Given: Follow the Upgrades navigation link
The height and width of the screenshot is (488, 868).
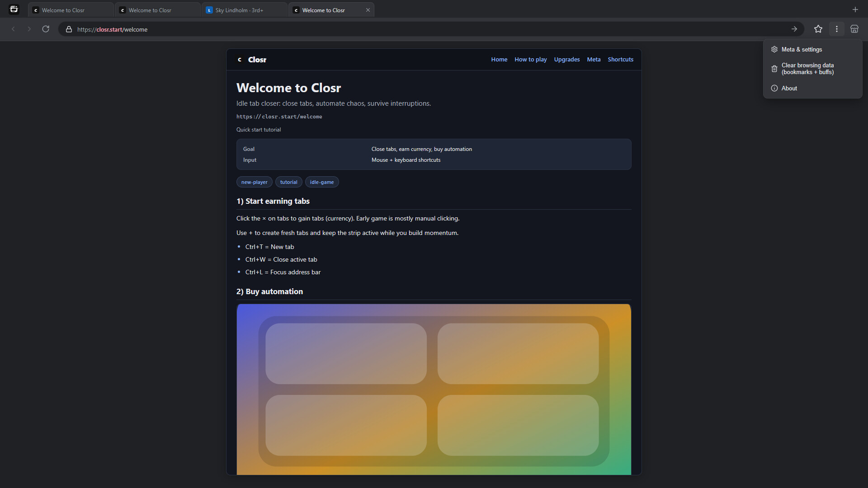Looking at the screenshot, I should pyautogui.click(x=566, y=60).
